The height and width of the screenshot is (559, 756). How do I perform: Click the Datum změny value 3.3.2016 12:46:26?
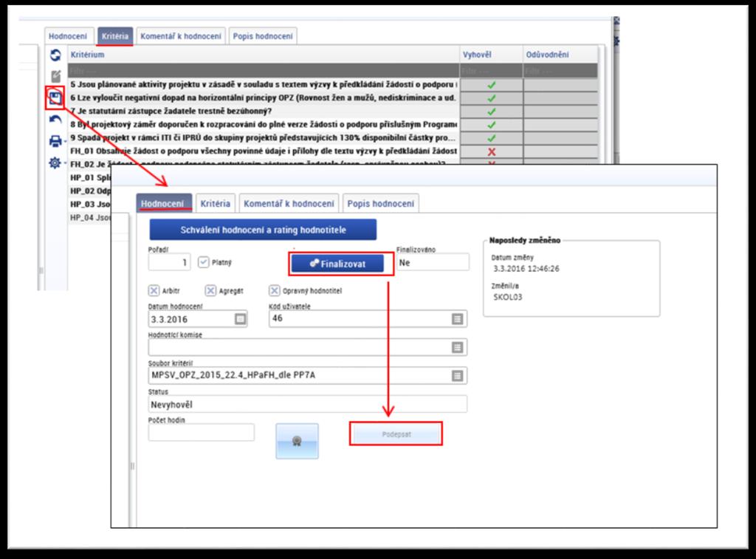[x=526, y=269]
